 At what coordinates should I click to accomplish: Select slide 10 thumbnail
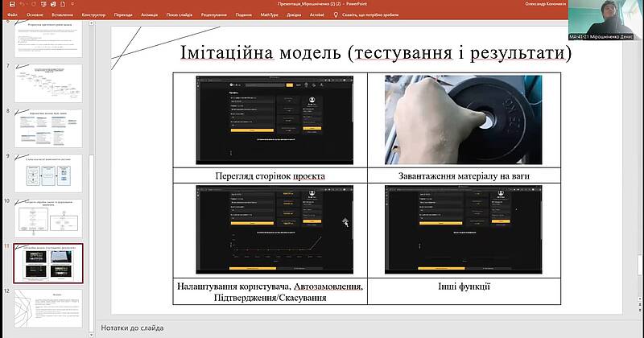point(48,218)
